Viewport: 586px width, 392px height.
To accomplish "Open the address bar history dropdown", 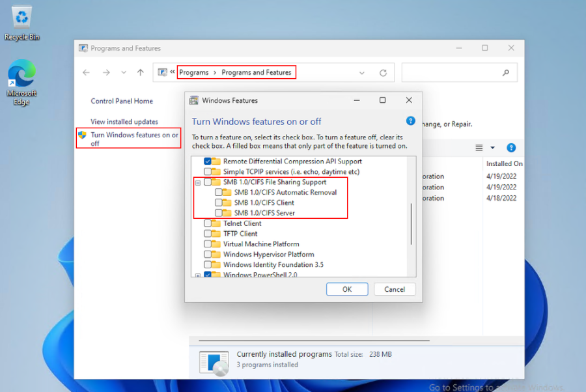I will click(362, 73).
